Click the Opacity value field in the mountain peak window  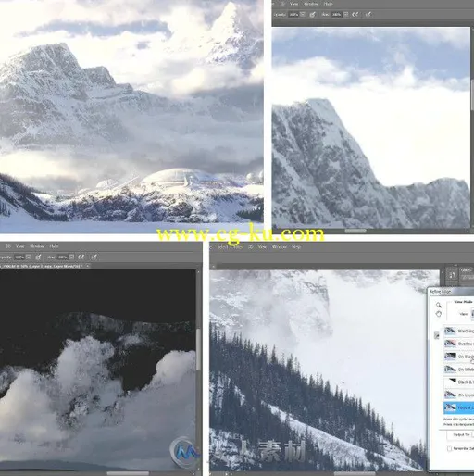point(293,14)
